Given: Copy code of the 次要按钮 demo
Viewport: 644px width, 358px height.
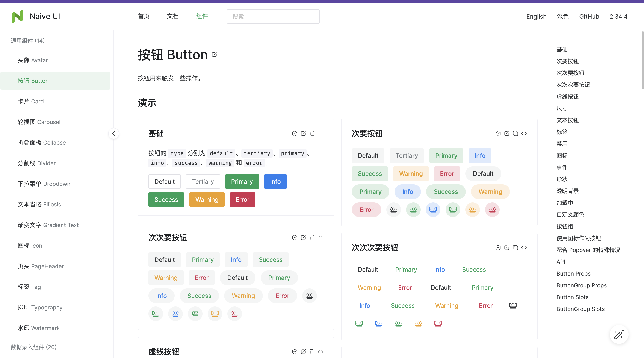Looking at the screenshot, I should (x=515, y=133).
